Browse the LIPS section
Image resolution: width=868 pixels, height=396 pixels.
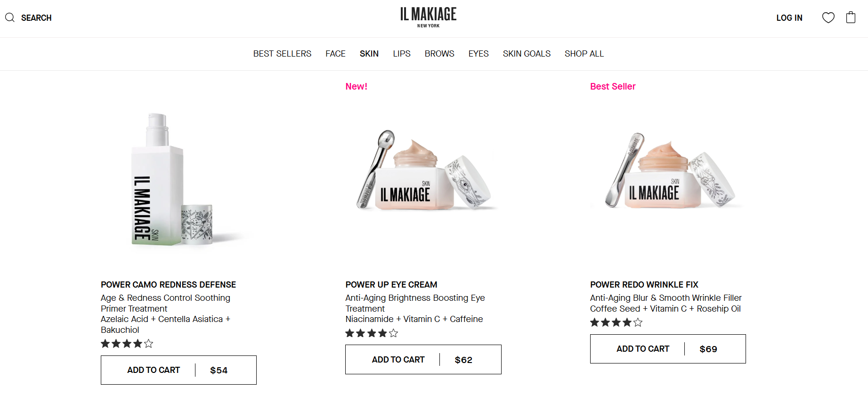pos(401,53)
